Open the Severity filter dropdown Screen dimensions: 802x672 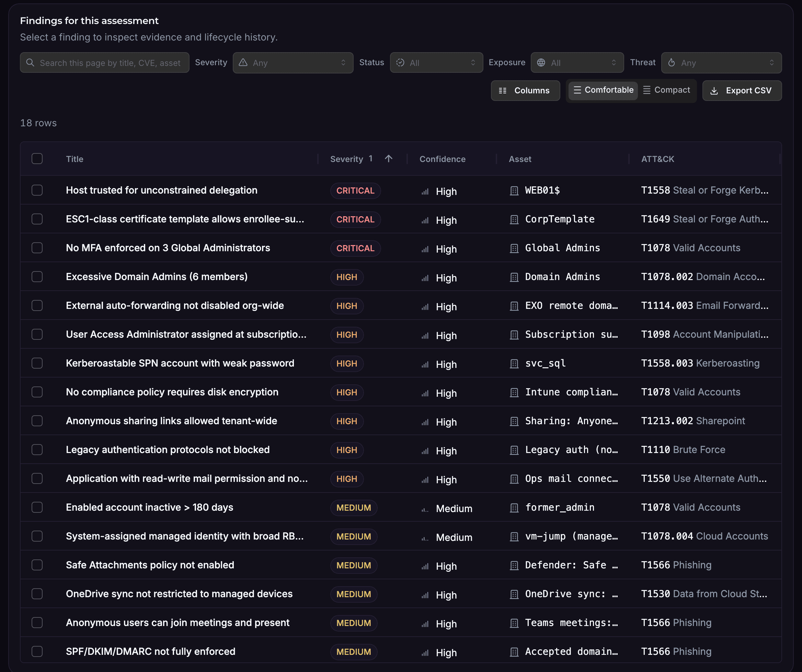point(293,62)
